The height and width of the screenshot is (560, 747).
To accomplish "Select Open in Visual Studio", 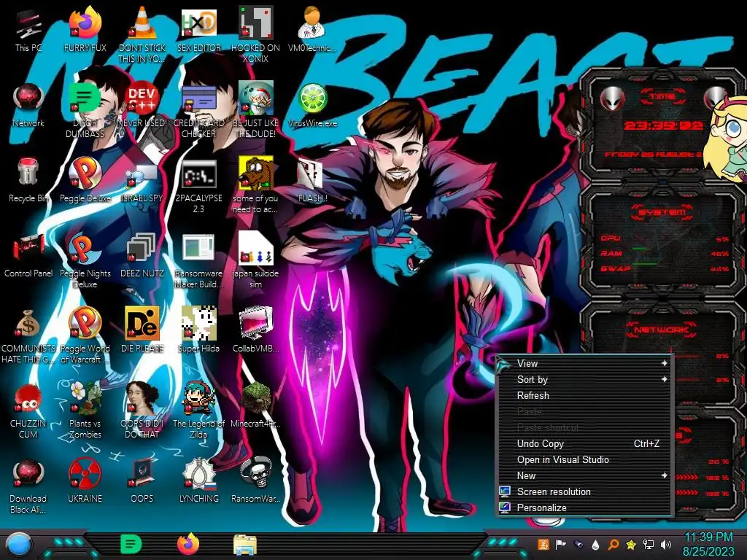I will click(584, 459).
